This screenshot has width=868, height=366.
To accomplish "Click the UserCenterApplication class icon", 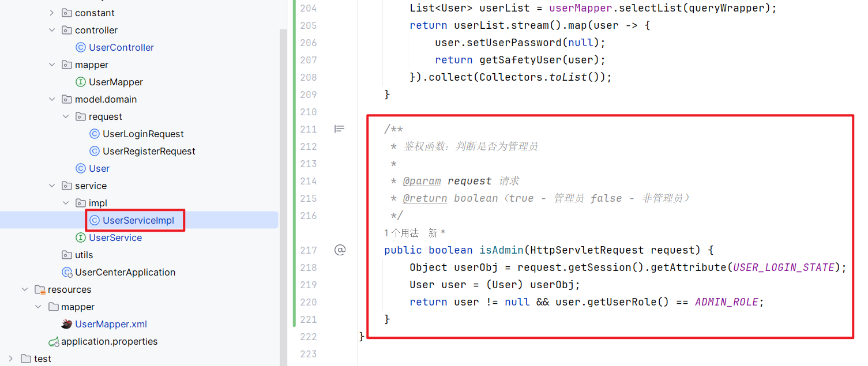I will [67, 272].
